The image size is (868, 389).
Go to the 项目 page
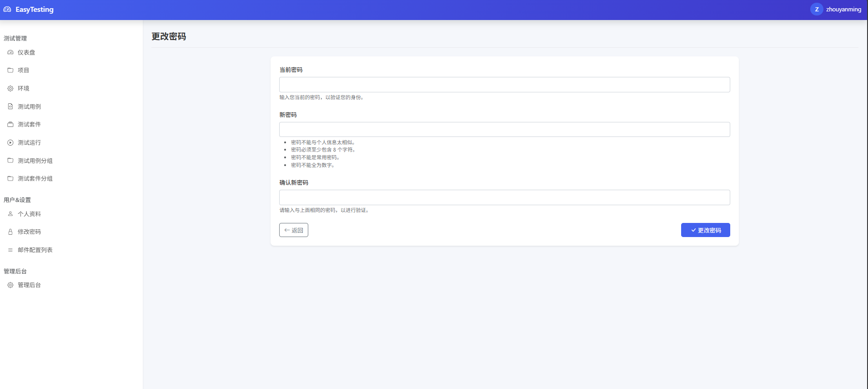24,70
